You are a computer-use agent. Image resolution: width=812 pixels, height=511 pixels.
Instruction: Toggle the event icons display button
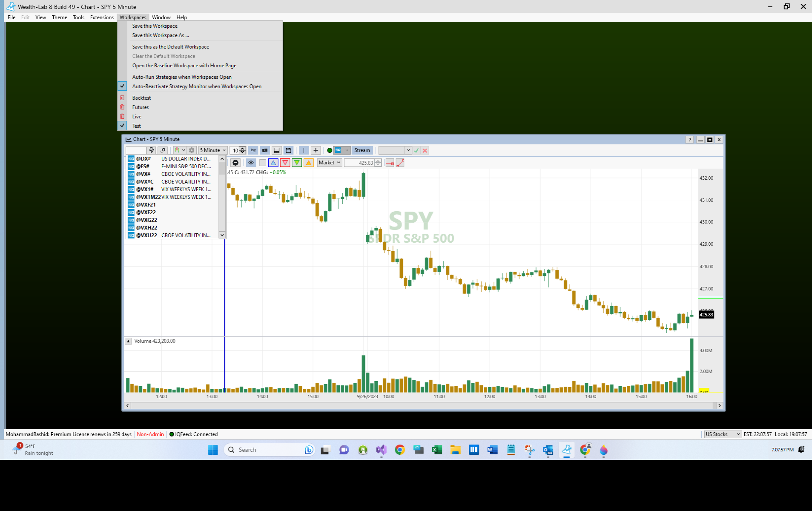coord(265,150)
